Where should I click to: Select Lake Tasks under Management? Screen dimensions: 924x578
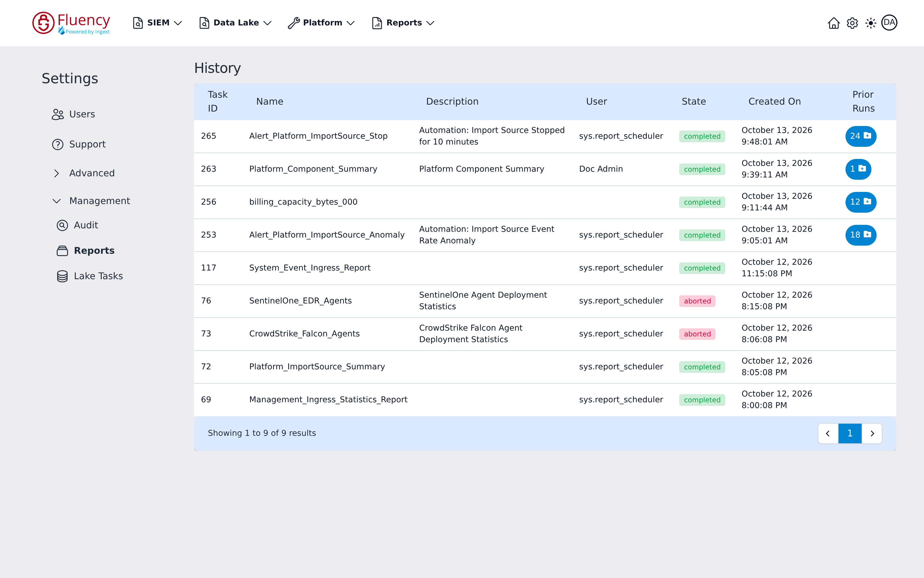(98, 276)
